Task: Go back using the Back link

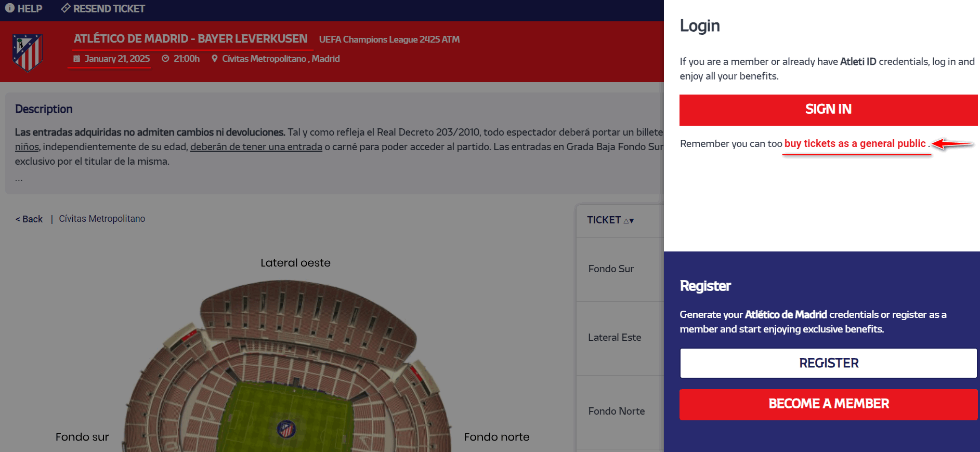Action: coord(29,219)
